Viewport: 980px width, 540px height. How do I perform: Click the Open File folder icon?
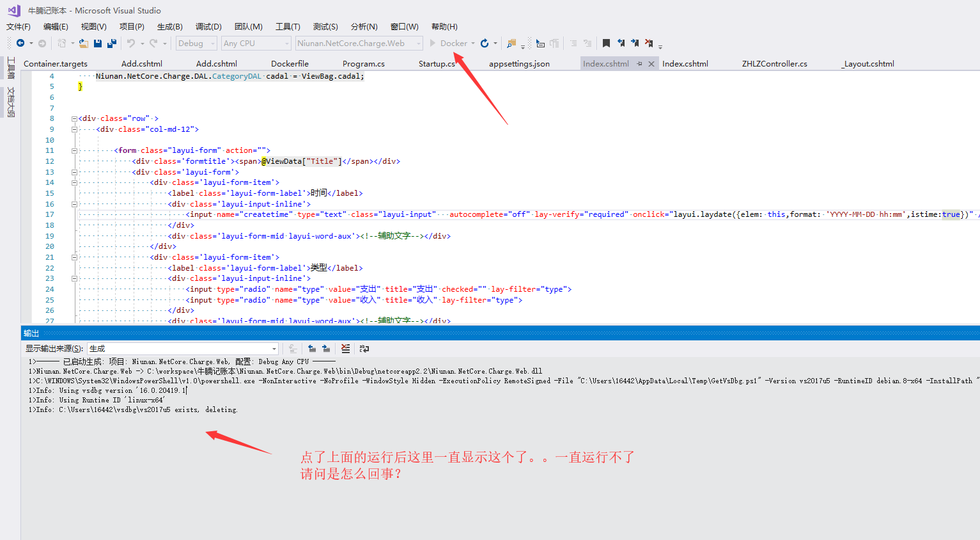tap(83, 43)
